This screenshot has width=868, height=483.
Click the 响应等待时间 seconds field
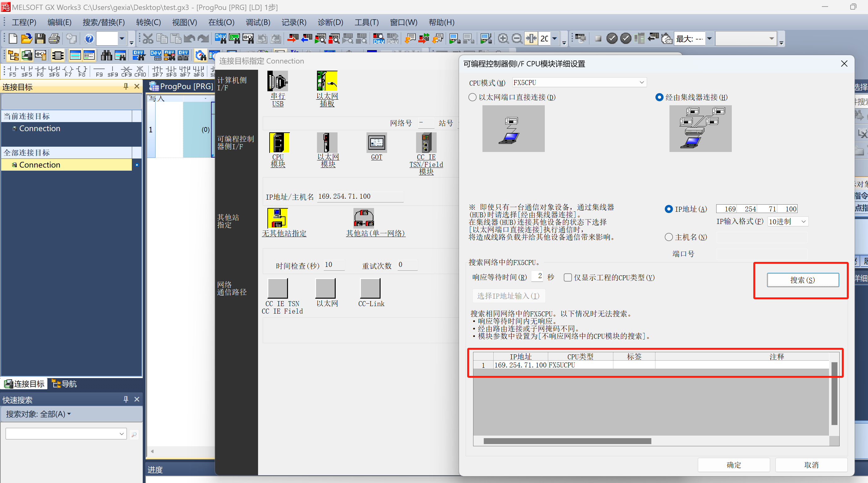pos(537,276)
